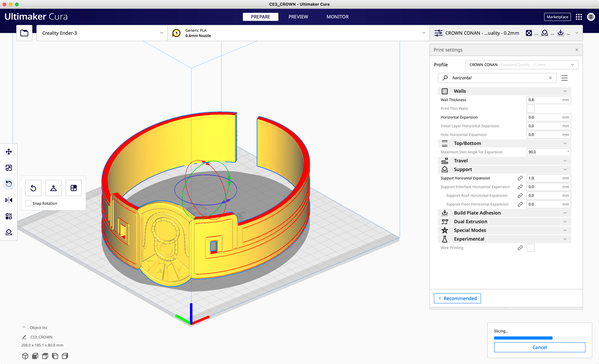Expand the Dual Extrusion section
This screenshot has height=364, width=599.
(504, 222)
